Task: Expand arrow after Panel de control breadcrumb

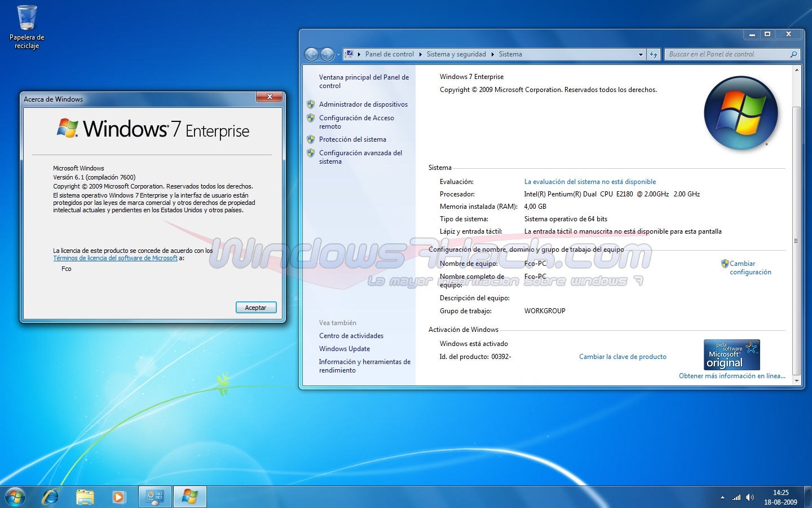Action: pos(420,54)
